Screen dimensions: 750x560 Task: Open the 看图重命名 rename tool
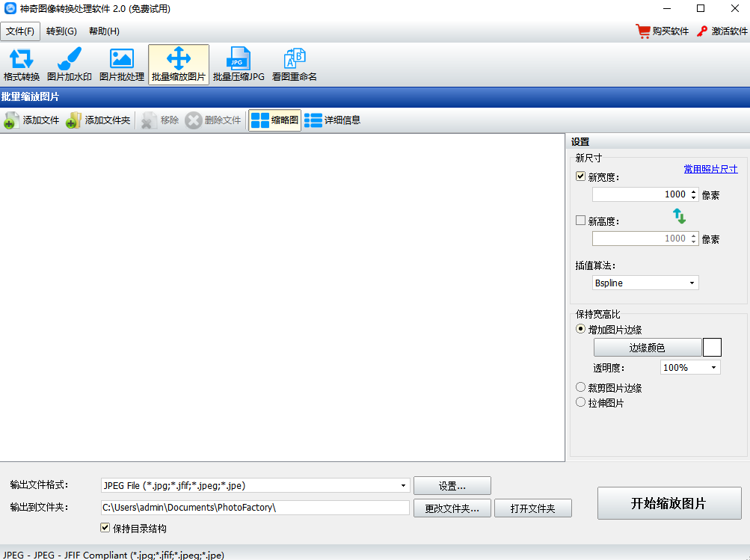click(294, 65)
